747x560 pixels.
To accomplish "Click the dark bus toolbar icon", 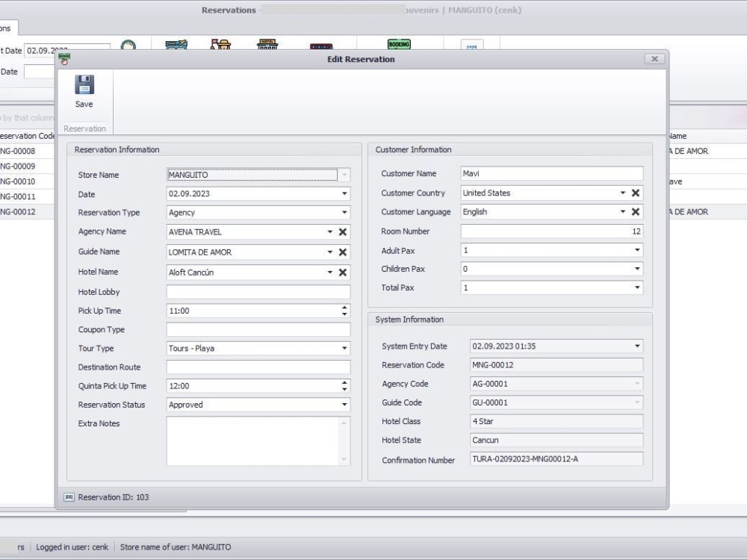I will point(323,45).
